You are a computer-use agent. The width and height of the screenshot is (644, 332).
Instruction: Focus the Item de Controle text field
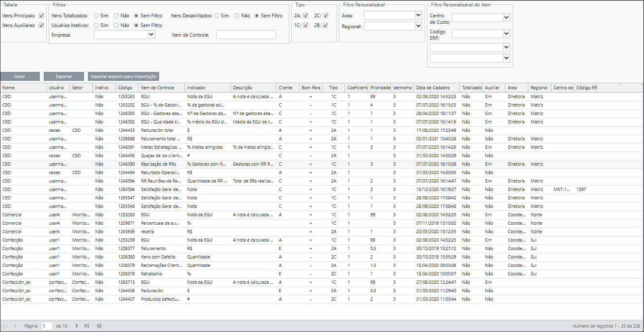[x=246, y=35]
